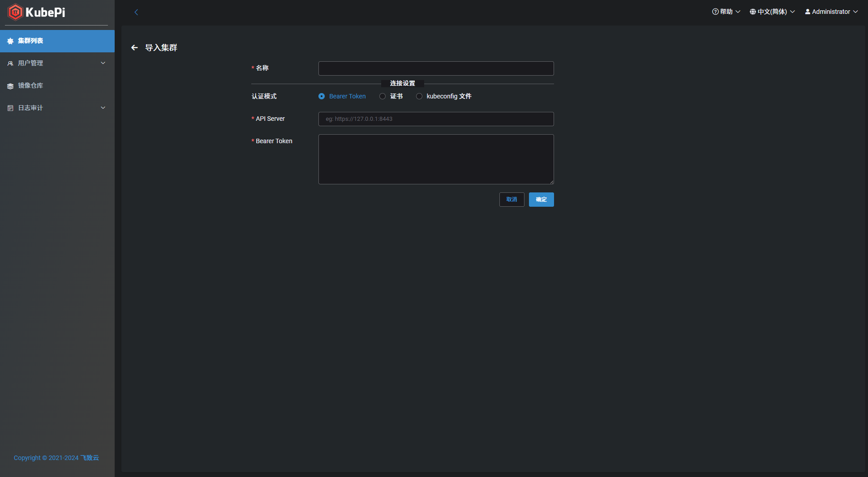Select kubeconfig 文件 authentication mode

(x=444, y=96)
